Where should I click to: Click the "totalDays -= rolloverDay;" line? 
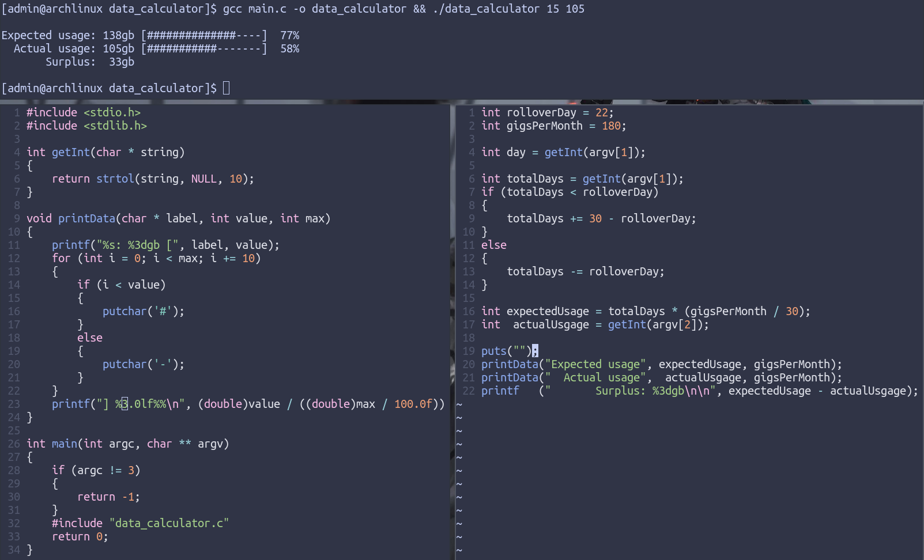point(586,271)
